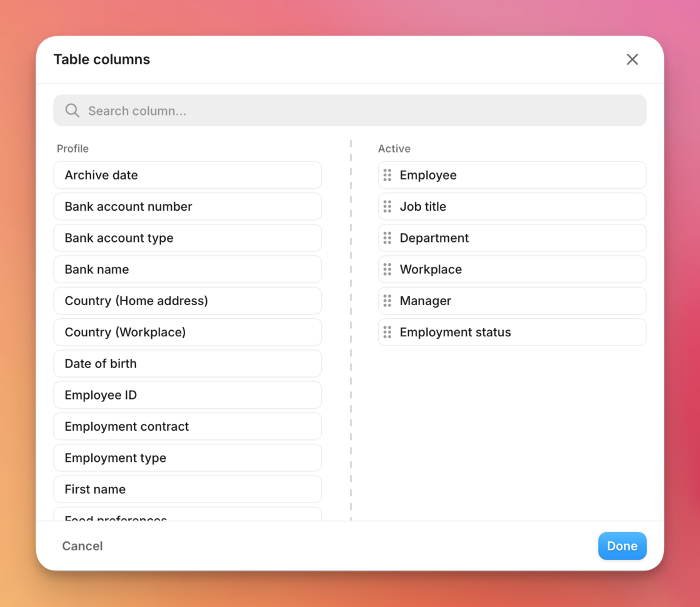Click the drag handle next to Job title
The height and width of the screenshot is (607, 700).
coord(387,206)
